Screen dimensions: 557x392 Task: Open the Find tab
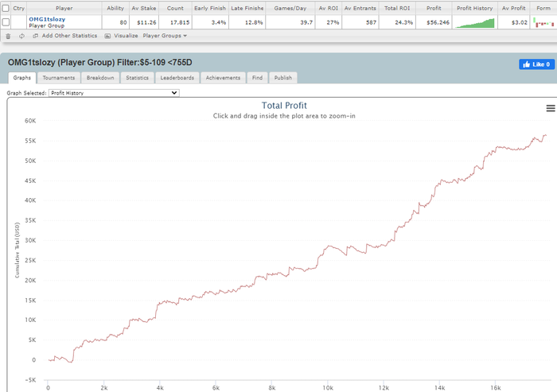pos(257,78)
